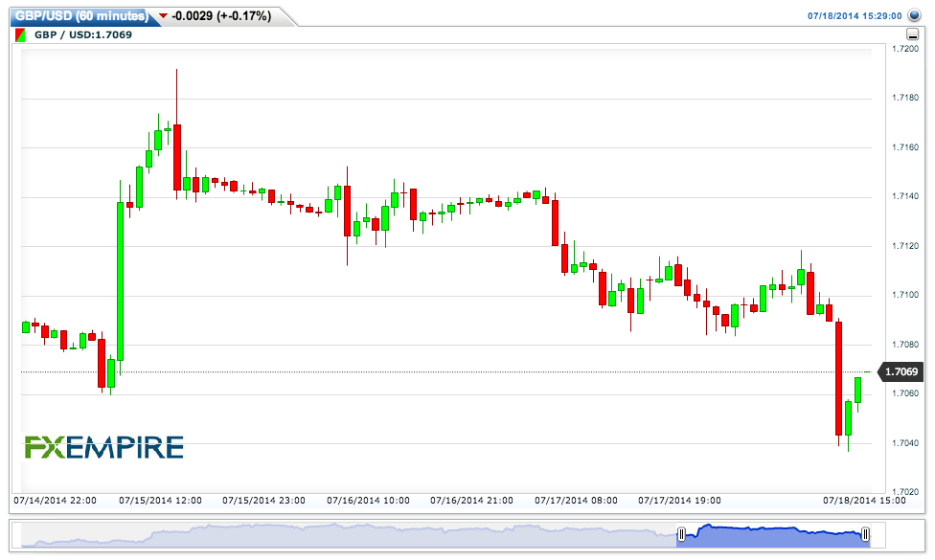Click the 07/15/2014 12:00 time label

(160, 501)
